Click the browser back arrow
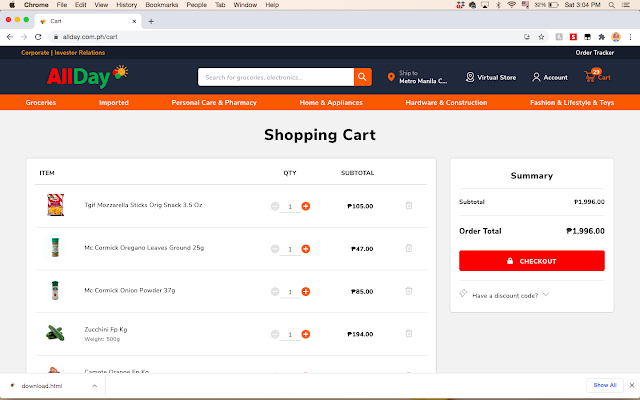Image resolution: width=640 pixels, height=400 pixels. pos(10,37)
